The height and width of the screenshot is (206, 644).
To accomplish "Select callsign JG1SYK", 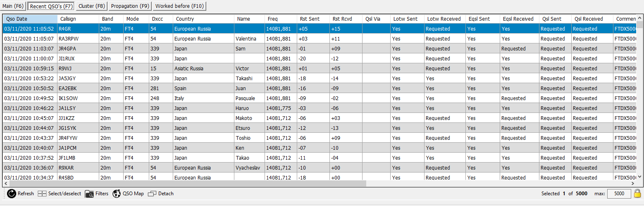I will coord(68,128).
